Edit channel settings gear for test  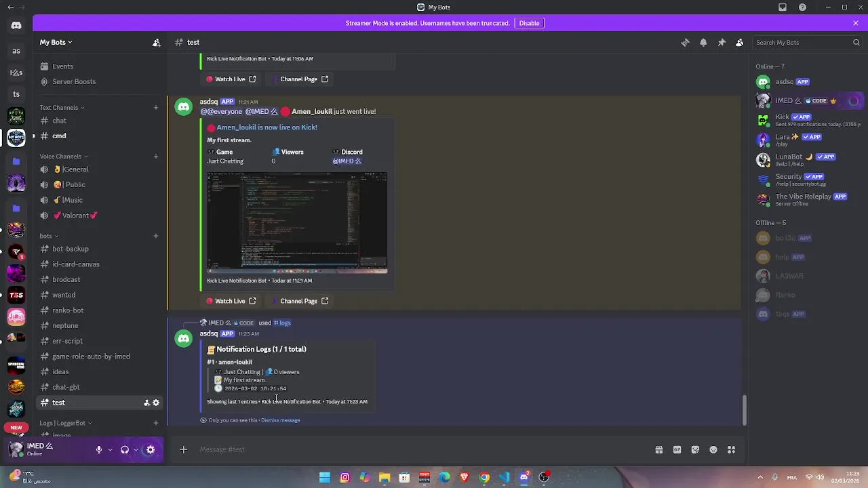pyautogui.click(x=156, y=403)
